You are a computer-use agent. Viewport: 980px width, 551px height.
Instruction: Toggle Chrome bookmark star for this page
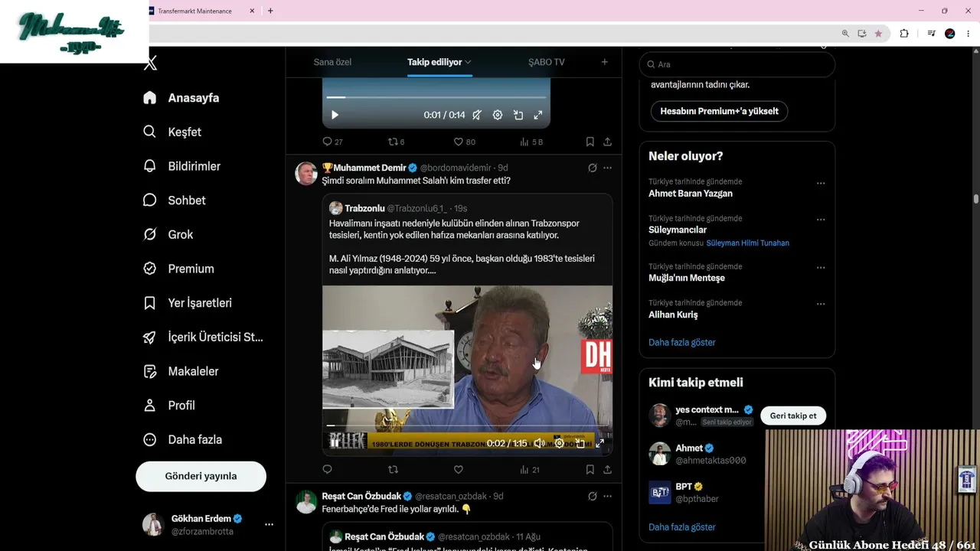click(x=878, y=34)
